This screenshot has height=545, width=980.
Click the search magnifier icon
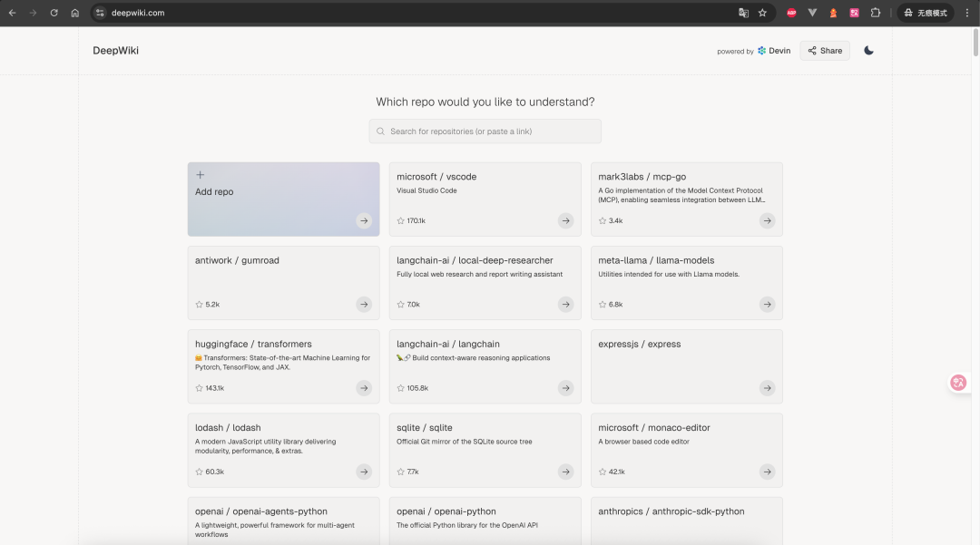pos(380,131)
